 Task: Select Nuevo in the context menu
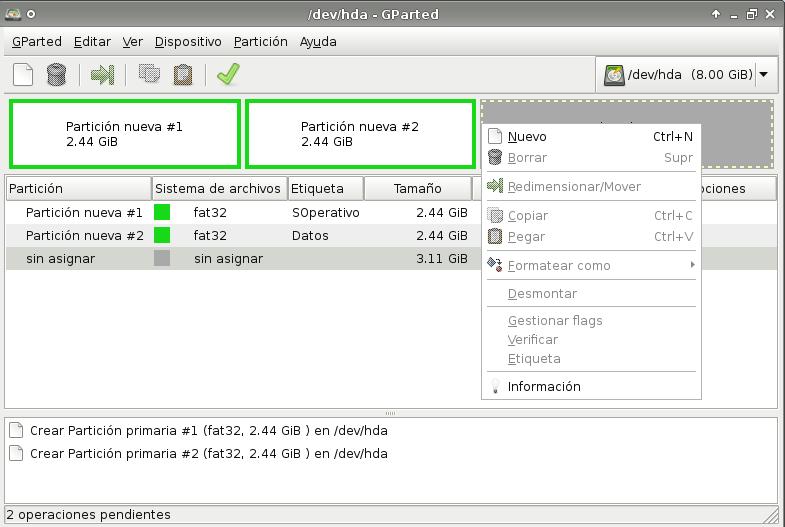tap(527, 137)
